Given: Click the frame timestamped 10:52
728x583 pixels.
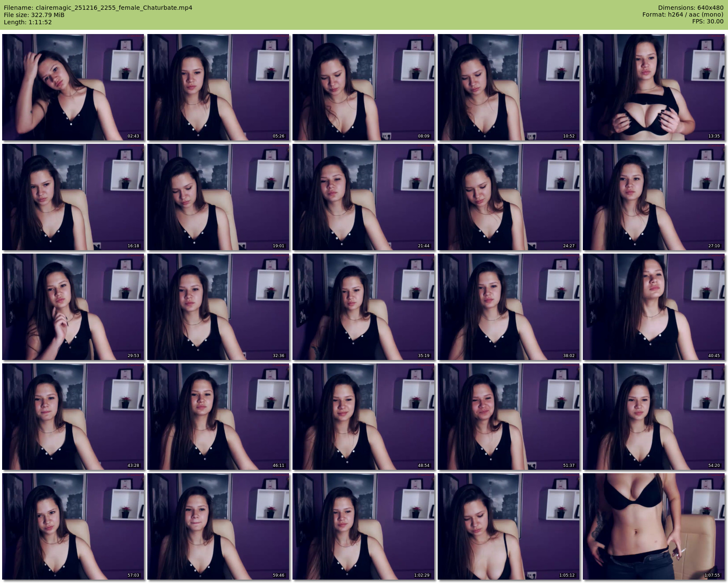Looking at the screenshot, I should coord(509,87).
